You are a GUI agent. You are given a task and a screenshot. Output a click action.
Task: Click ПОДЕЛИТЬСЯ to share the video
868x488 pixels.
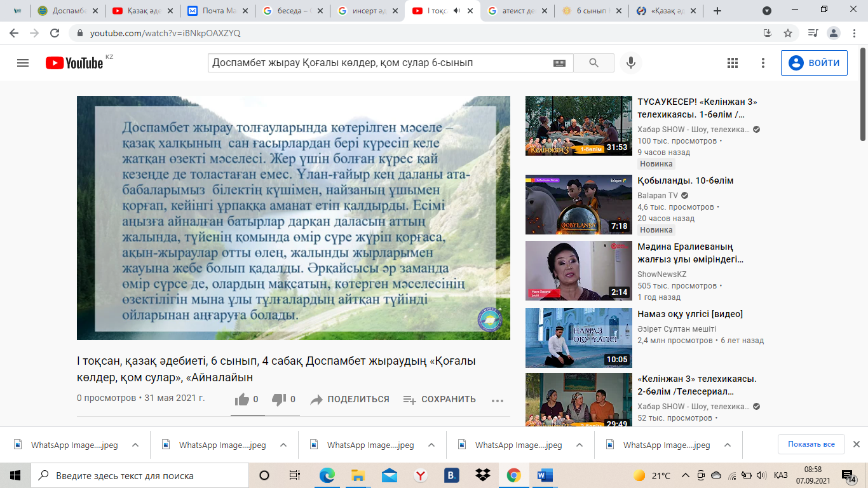349,400
